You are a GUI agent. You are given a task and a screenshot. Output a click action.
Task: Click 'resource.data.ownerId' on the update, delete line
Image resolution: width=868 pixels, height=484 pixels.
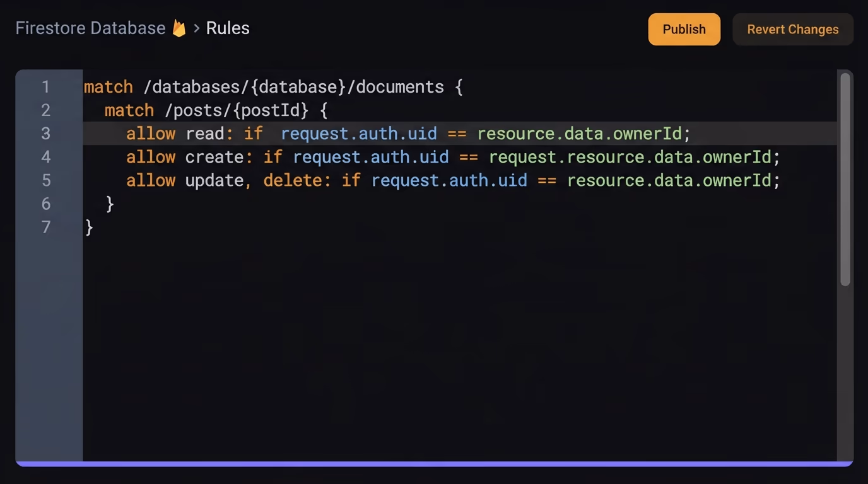669,180
